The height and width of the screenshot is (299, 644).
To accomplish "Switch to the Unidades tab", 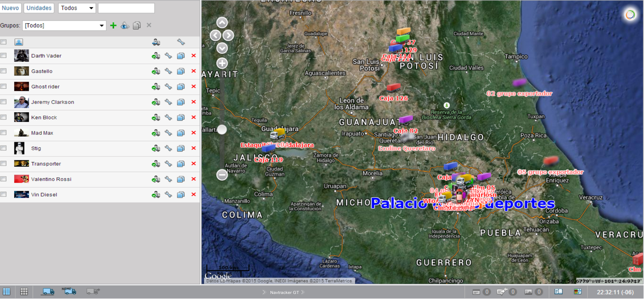I will (39, 8).
